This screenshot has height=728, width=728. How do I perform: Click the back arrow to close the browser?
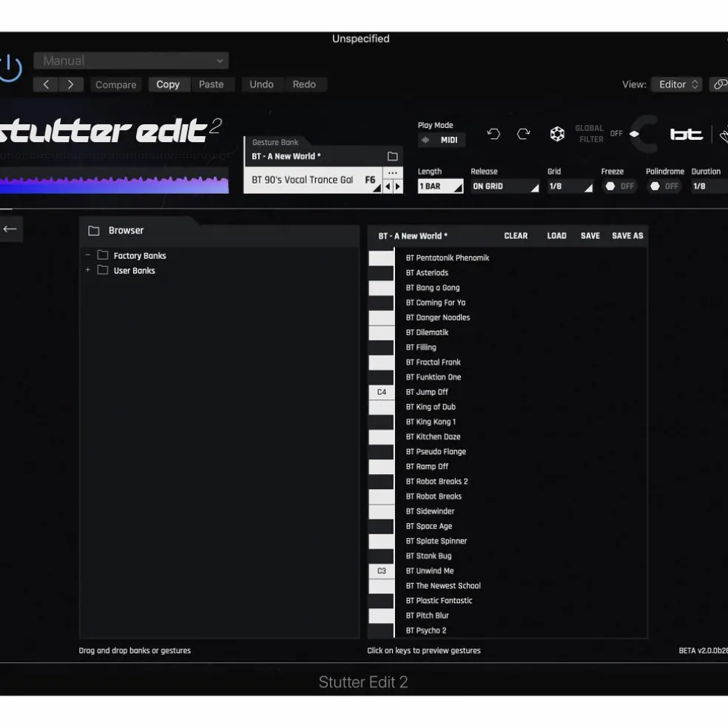pyautogui.click(x=10, y=229)
